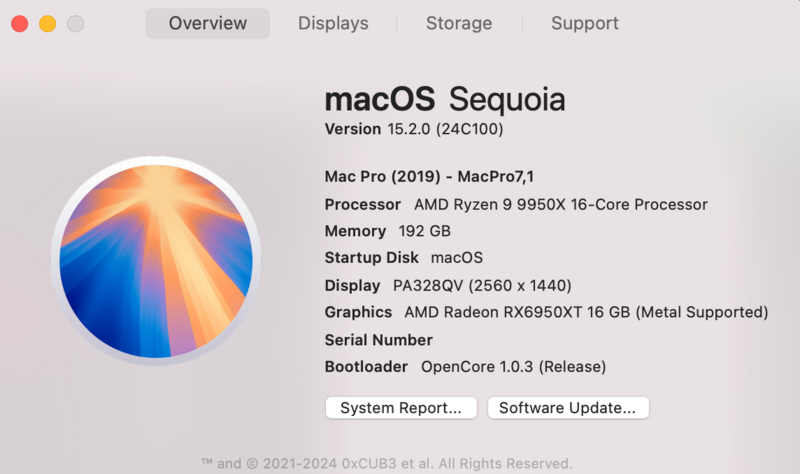Viewport: 800px width, 474px height.
Task: Click the Graphics AMD Radeon RX6950XT line
Action: click(x=546, y=312)
